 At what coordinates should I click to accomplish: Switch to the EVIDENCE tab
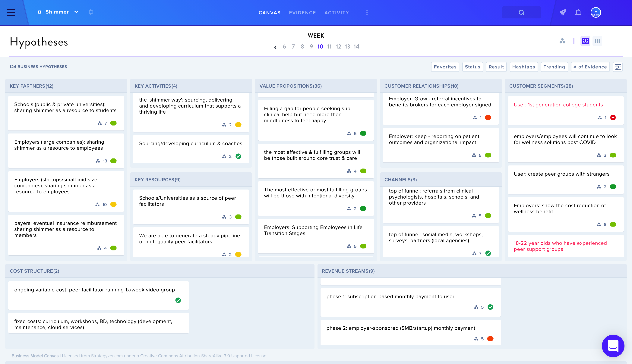click(302, 12)
